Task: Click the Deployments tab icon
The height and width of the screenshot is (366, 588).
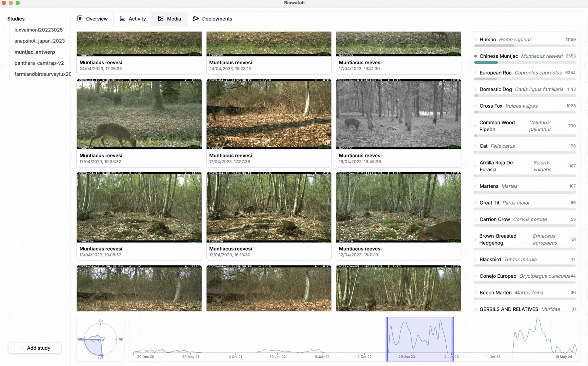Action: pyautogui.click(x=196, y=19)
